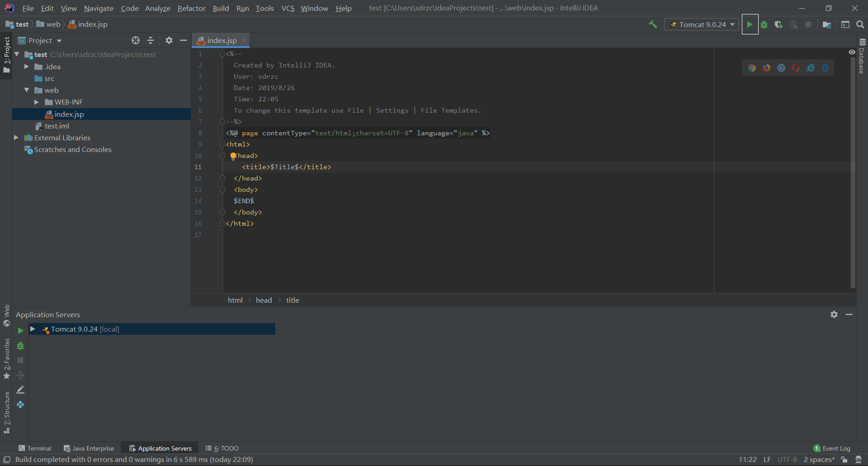
Task: Fold the comment block at line 1
Action: point(222,54)
